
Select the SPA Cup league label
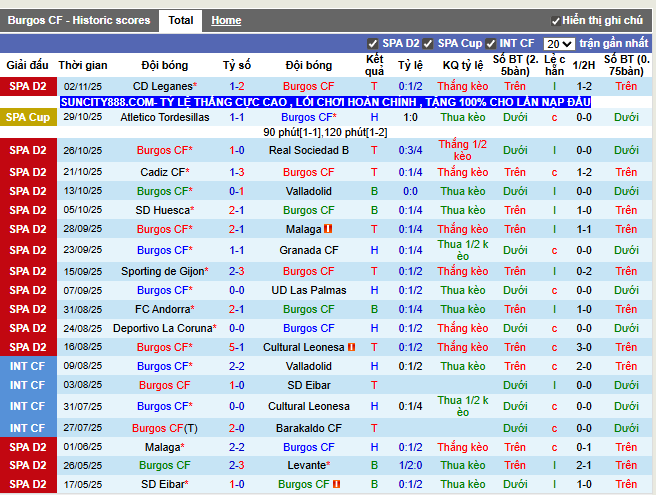point(28,117)
